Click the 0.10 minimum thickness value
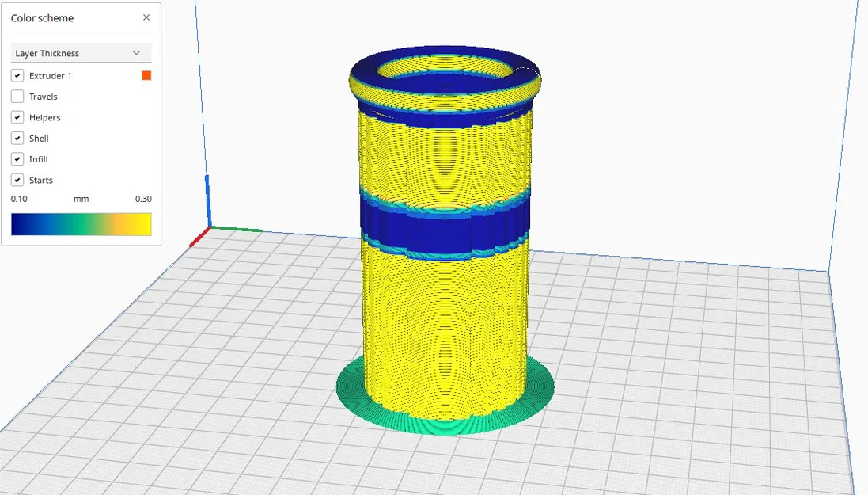Viewport: 868px width, 495px height. [x=19, y=199]
